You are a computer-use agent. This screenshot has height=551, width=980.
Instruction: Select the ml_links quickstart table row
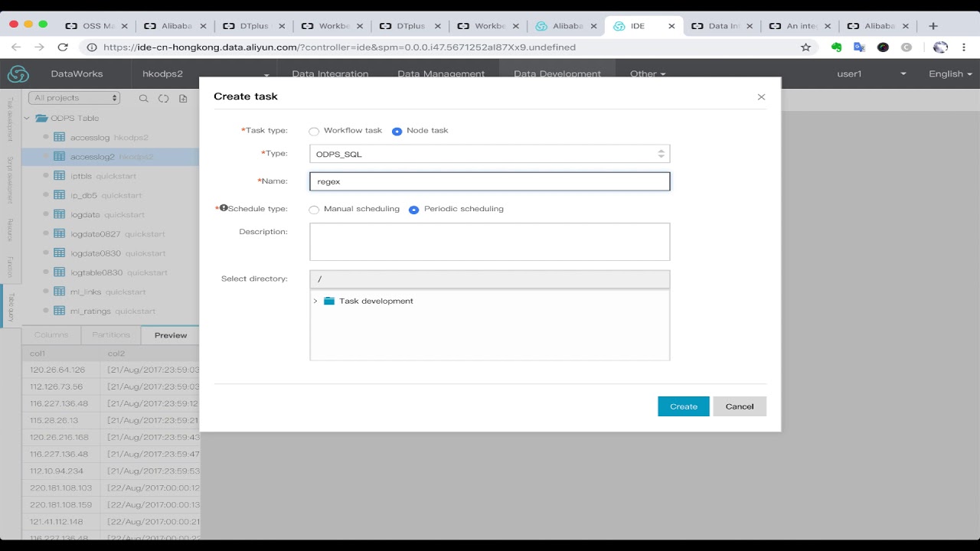(111, 292)
